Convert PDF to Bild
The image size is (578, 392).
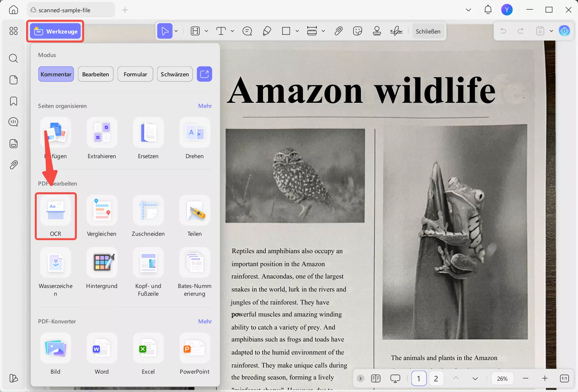55,354
